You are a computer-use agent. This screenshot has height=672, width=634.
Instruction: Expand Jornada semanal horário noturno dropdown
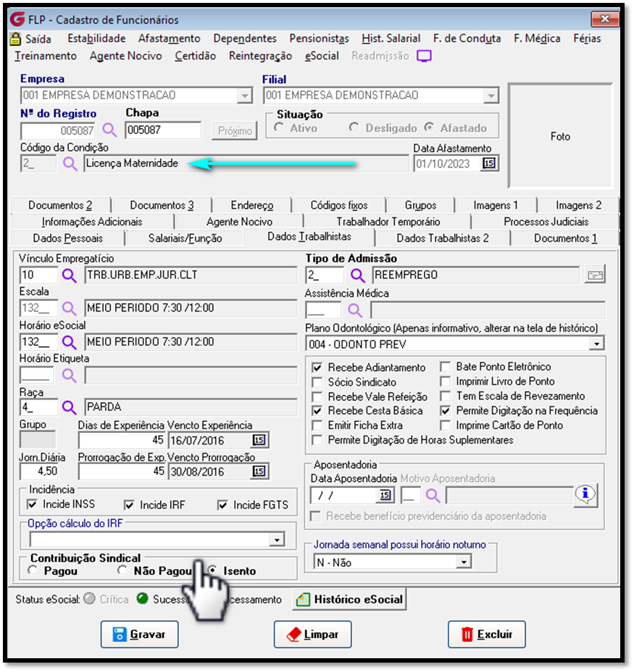[464, 562]
